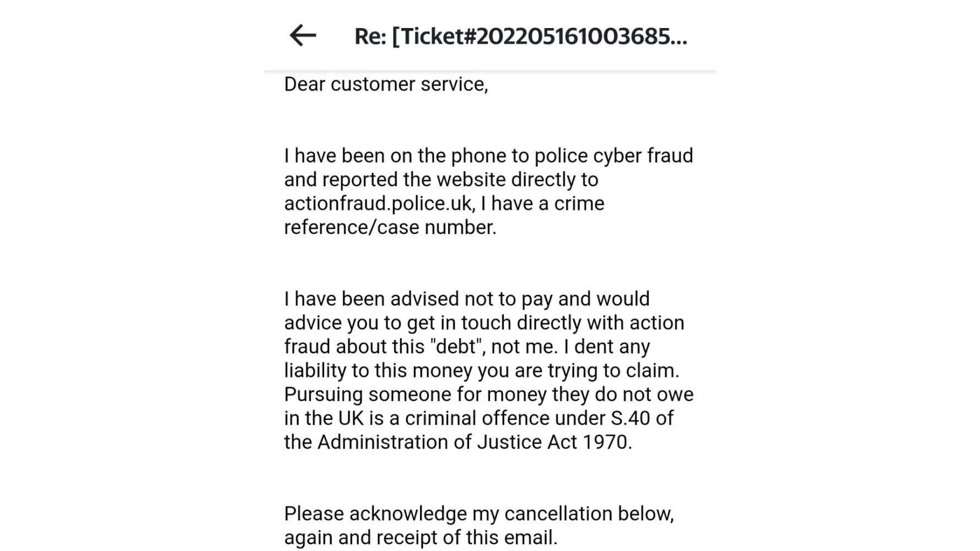The width and height of the screenshot is (980, 551).
Task: Click the line starting "advice you to get in touch"
Action: click(x=484, y=323)
